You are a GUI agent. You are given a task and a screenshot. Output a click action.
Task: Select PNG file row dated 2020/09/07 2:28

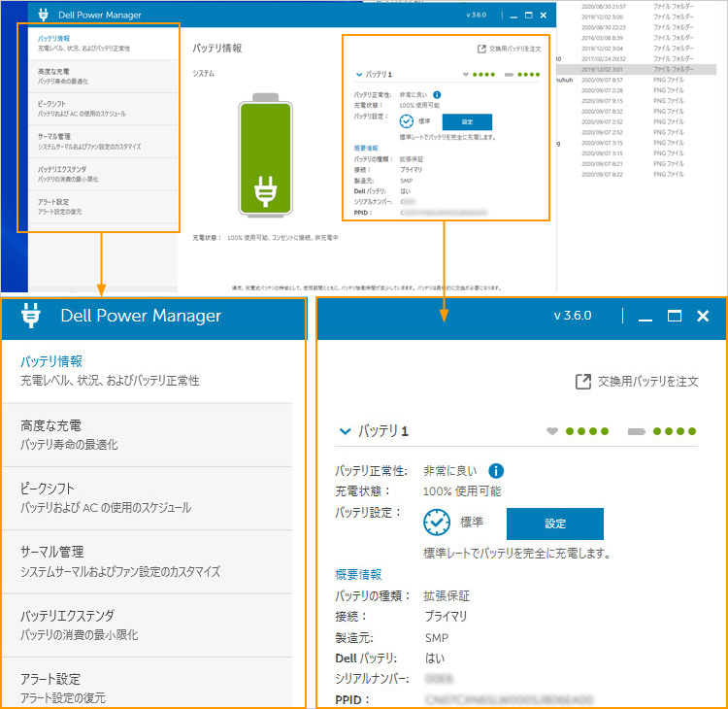[x=637, y=90]
